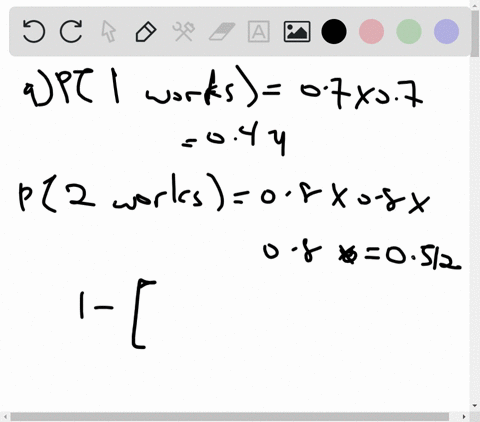Choose the green color swatch

pyautogui.click(x=409, y=31)
